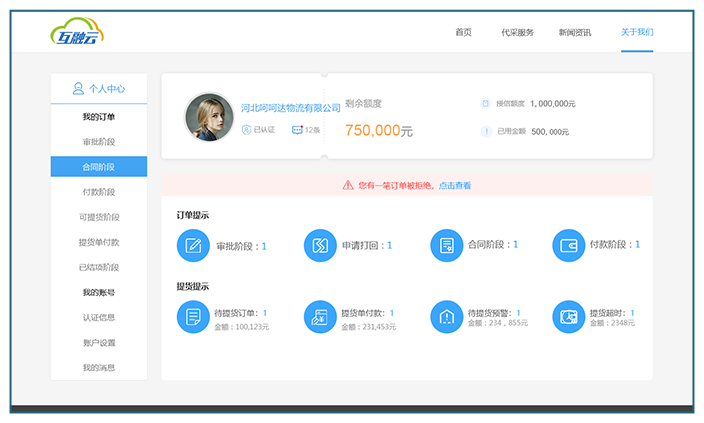This screenshot has height=423, width=704.
Task: Select 付款阶段 in the left sidebar
Action: (x=99, y=192)
